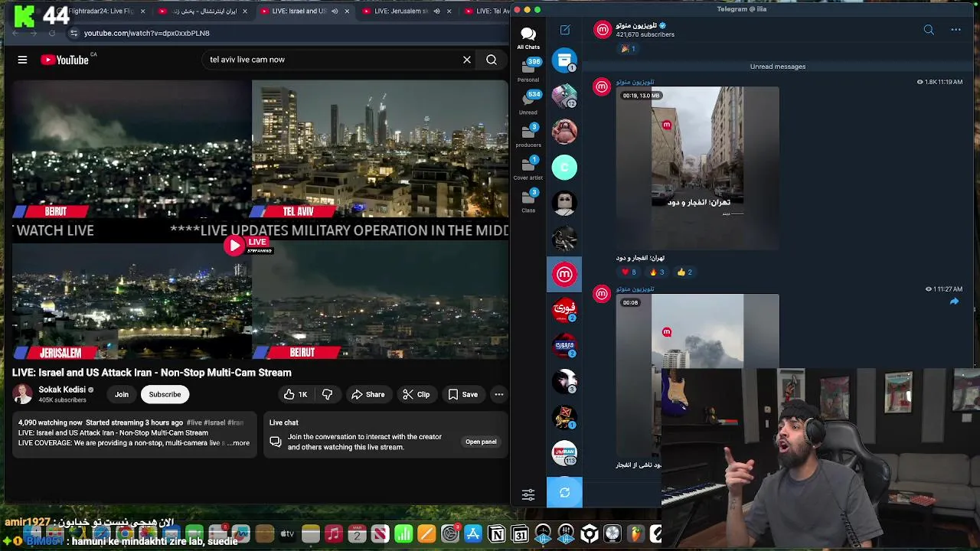
Task: Play the 00:19 Tehran explosion video
Action: coord(697,168)
